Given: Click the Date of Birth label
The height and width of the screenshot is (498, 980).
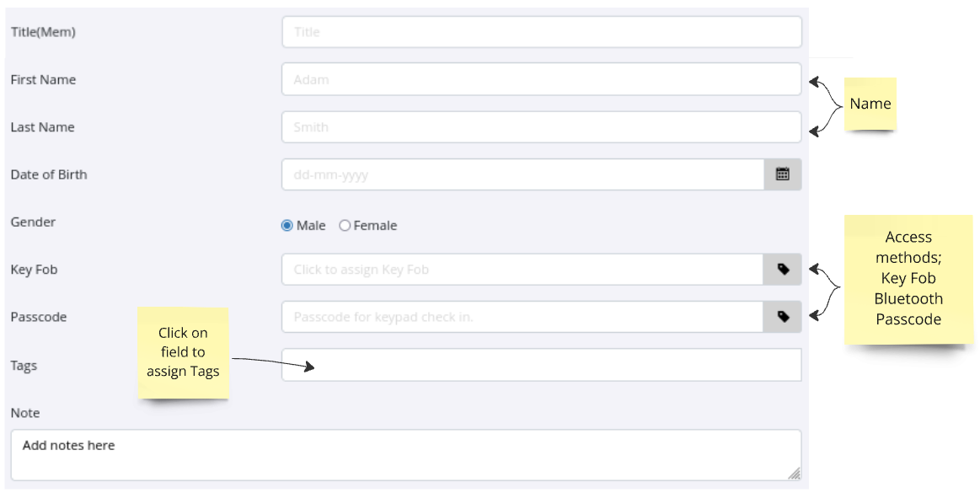Looking at the screenshot, I should click(x=49, y=174).
